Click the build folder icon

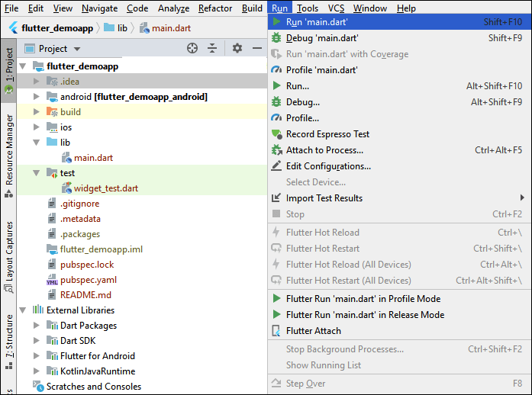click(52, 111)
